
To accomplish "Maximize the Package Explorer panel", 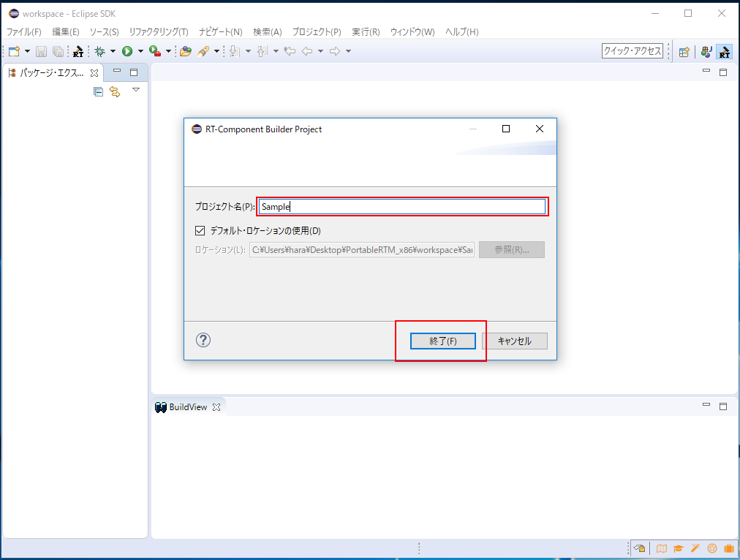I will point(134,72).
